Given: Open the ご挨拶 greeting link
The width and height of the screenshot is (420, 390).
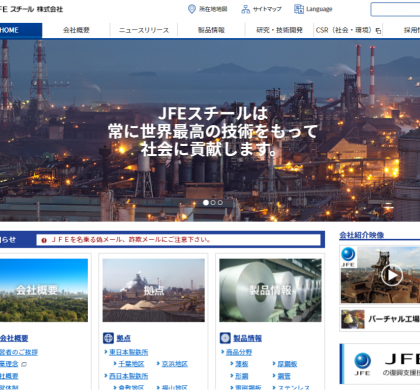Looking at the screenshot, I should 19,352.
